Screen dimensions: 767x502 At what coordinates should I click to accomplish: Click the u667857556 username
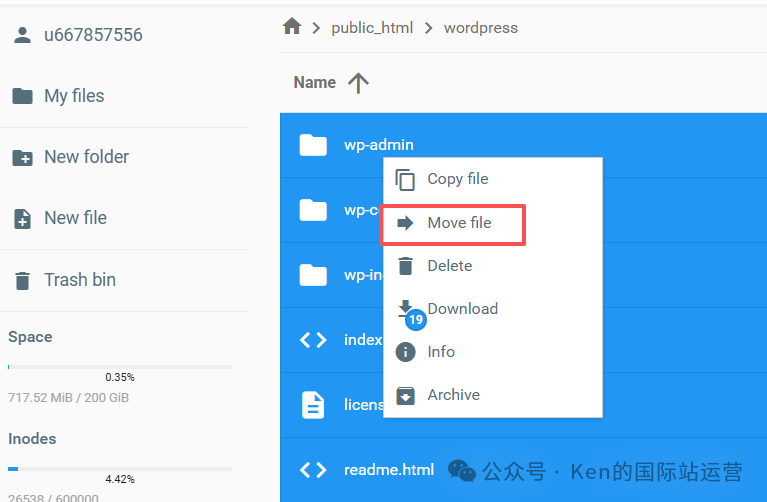(x=93, y=35)
